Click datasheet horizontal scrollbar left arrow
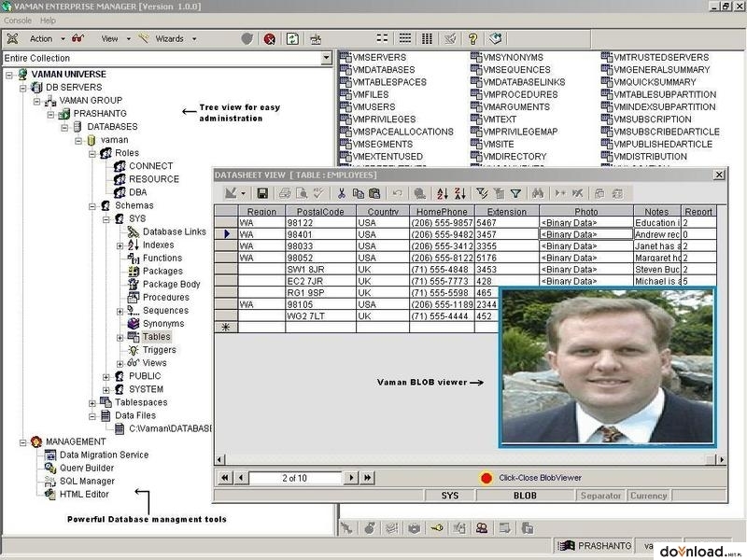747x560 pixels. [219, 460]
